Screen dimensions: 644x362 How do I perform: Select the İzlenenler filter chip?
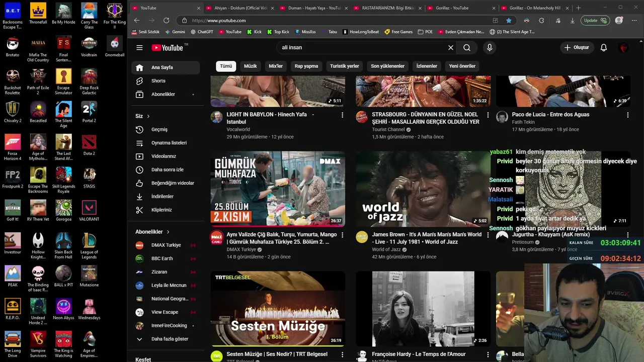pyautogui.click(x=427, y=66)
